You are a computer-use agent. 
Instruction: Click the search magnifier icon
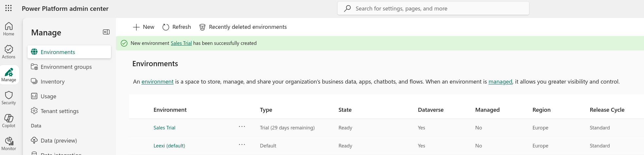tap(347, 8)
